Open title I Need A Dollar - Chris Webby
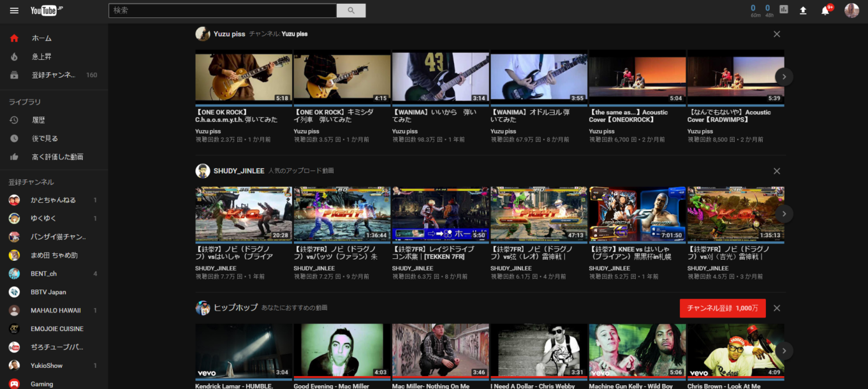This screenshot has height=389, width=868. 532,386
